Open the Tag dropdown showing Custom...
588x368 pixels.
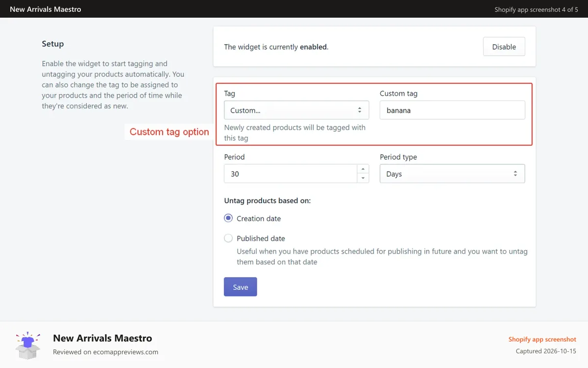296,110
